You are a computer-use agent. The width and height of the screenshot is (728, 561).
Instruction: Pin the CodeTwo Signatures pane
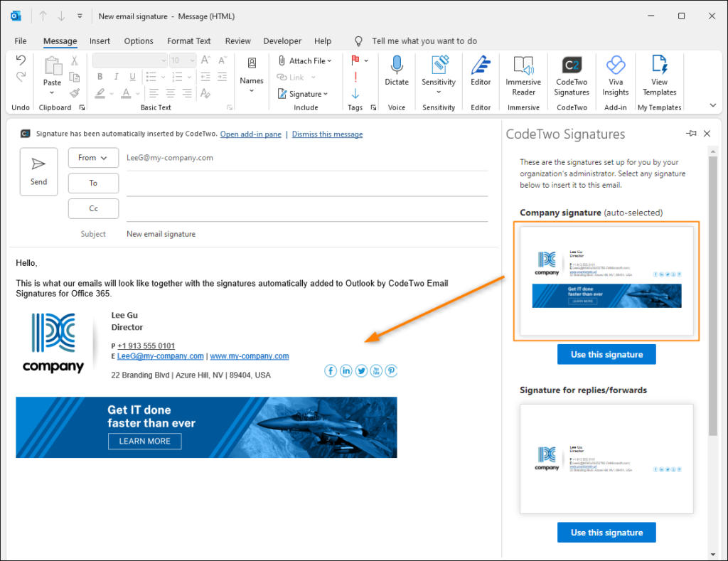click(x=690, y=133)
